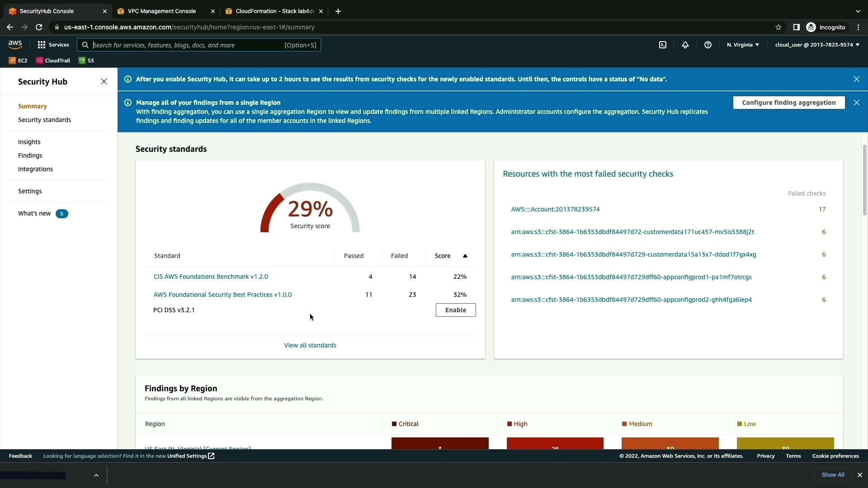Image resolution: width=868 pixels, height=488 pixels.
Task: Open the S3 favorite shortcut
Action: [x=86, y=61]
